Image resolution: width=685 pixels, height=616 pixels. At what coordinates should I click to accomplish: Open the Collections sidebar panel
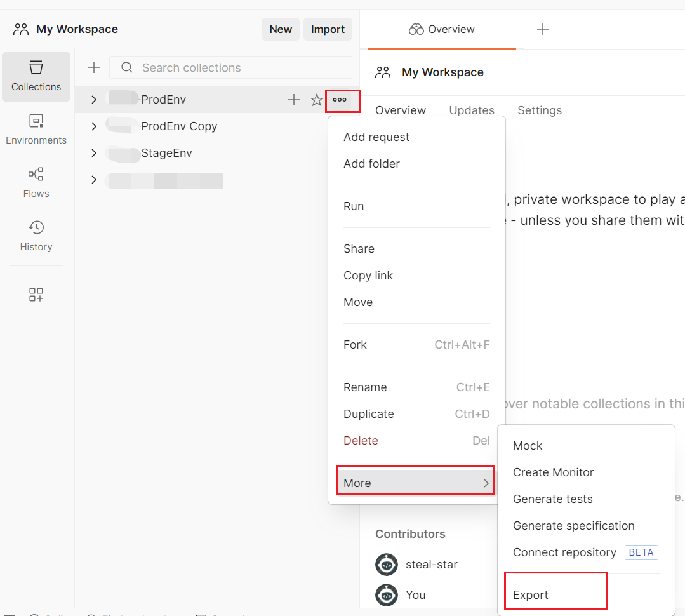[x=36, y=77]
